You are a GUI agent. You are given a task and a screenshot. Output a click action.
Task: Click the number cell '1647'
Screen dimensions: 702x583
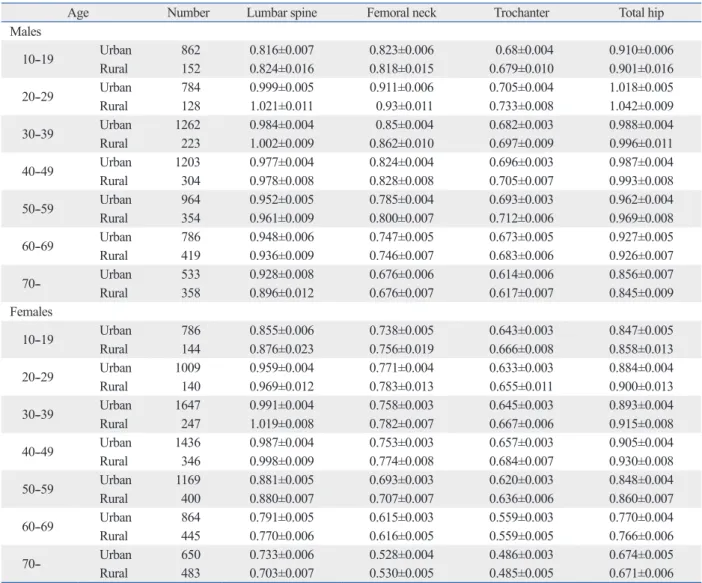coord(188,405)
